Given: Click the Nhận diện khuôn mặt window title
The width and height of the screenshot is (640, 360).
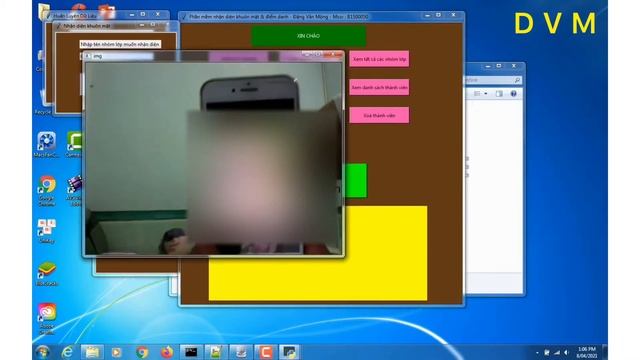Looking at the screenshot, I should (87, 26).
